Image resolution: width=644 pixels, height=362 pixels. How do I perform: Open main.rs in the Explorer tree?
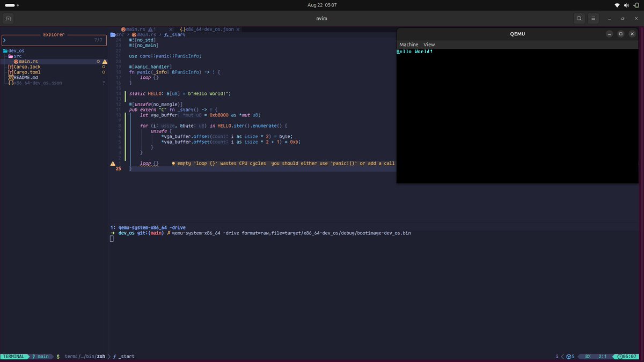(26, 62)
